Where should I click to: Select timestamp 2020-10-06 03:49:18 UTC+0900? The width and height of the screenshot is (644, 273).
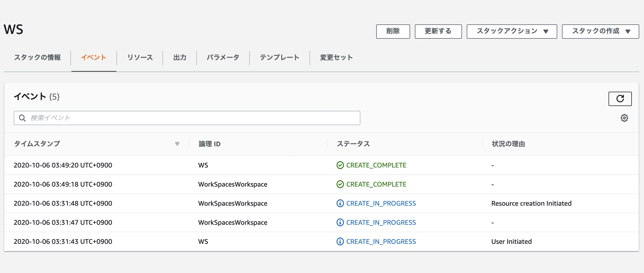click(x=63, y=184)
